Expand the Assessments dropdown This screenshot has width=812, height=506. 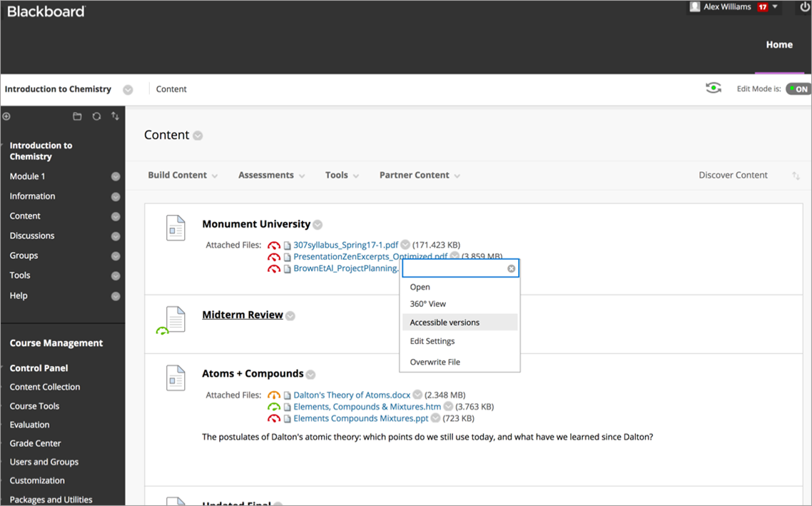tap(267, 174)
